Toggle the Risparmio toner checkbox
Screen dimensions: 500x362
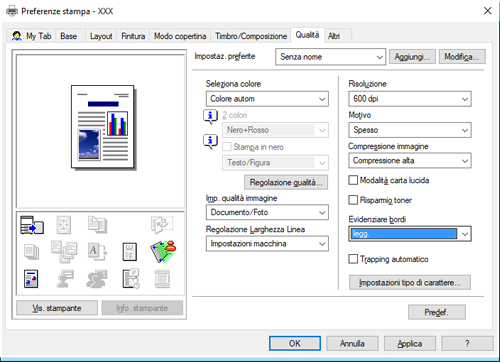[353, 200]
